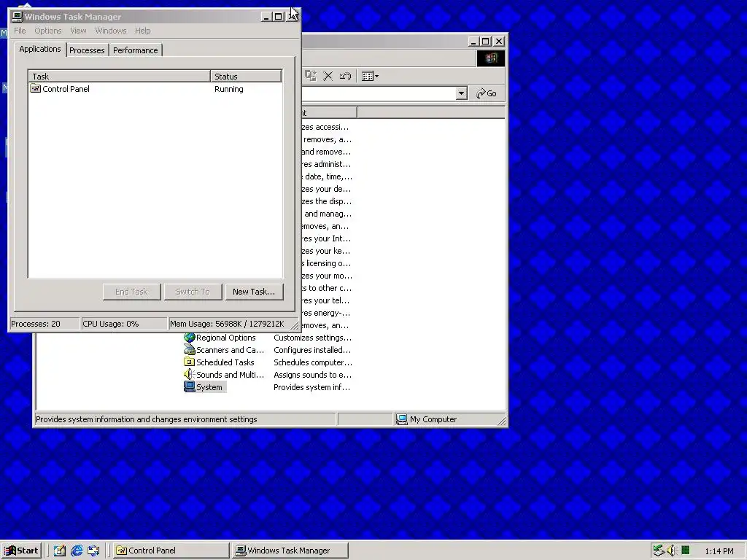This screenshot has height=560, width=747.
Task: Click Processes: 20 status entry
Action: coord(44,324)
